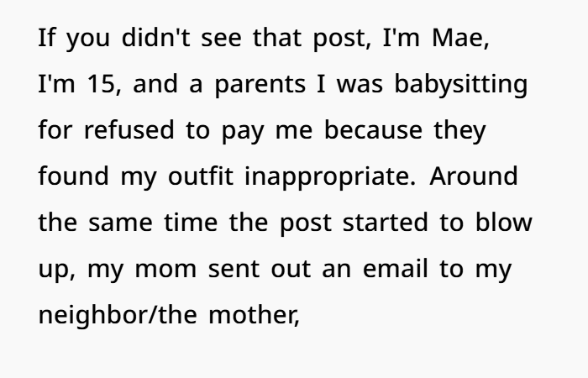588x378 pixels.
Task: Click the word "mom"
Action: point(165,269)
